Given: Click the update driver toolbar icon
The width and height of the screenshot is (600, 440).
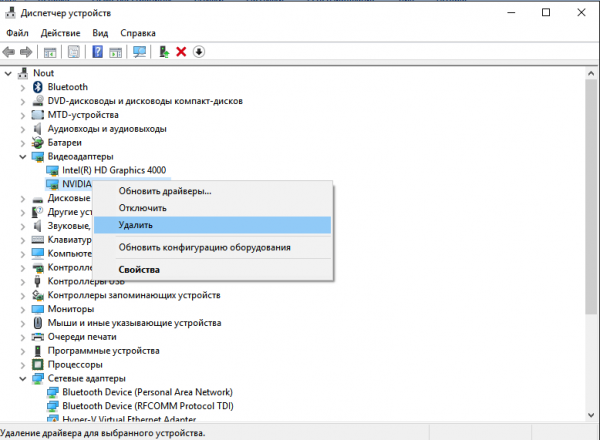Looking at the screenshot, I should [x=164, y=52].
